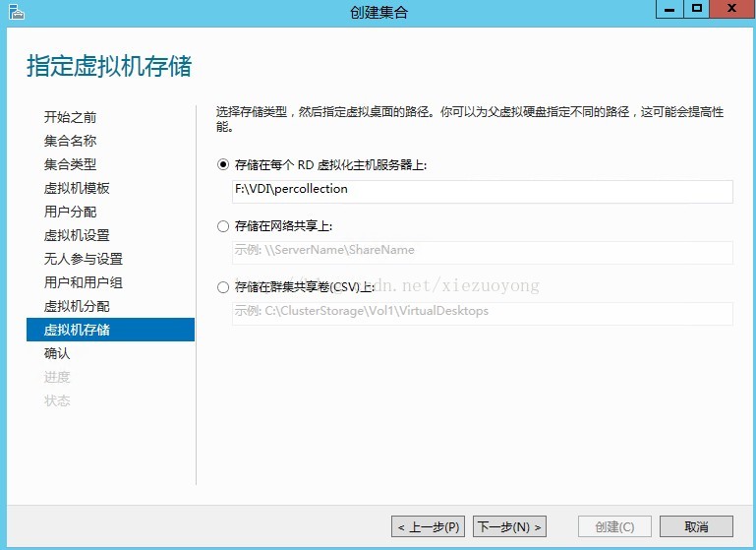Click the 指定虚拟机存储 page heading
This screenshot has width=756, height=550.
tap(109, 66)
